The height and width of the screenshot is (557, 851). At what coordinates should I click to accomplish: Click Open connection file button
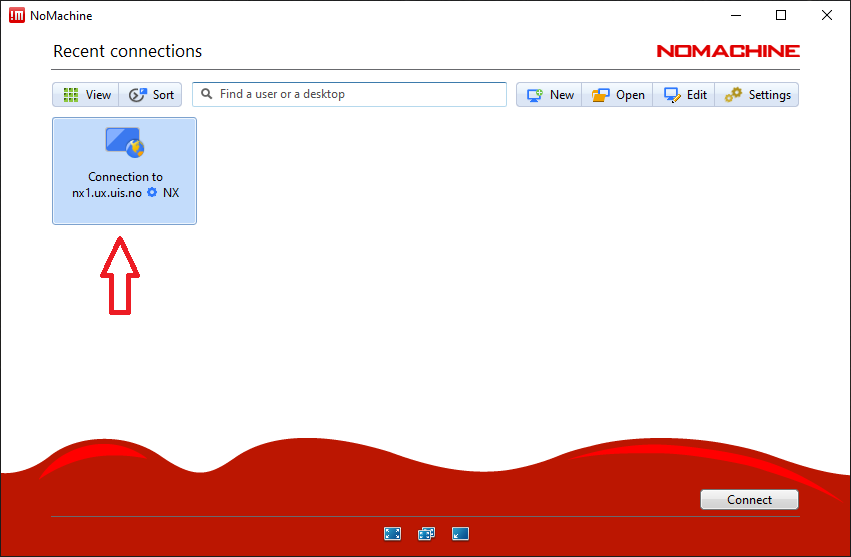[x=617, y=94]
